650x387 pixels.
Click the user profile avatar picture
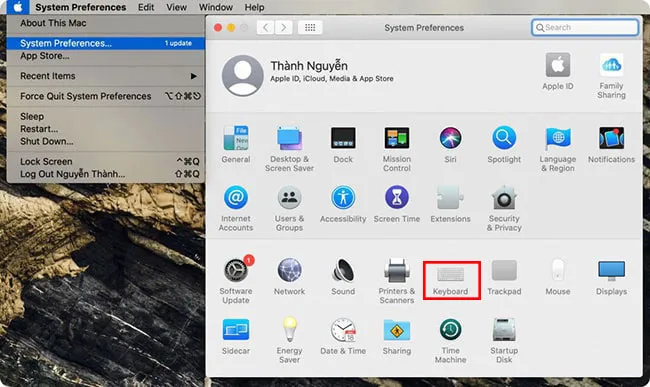[243, 75]
